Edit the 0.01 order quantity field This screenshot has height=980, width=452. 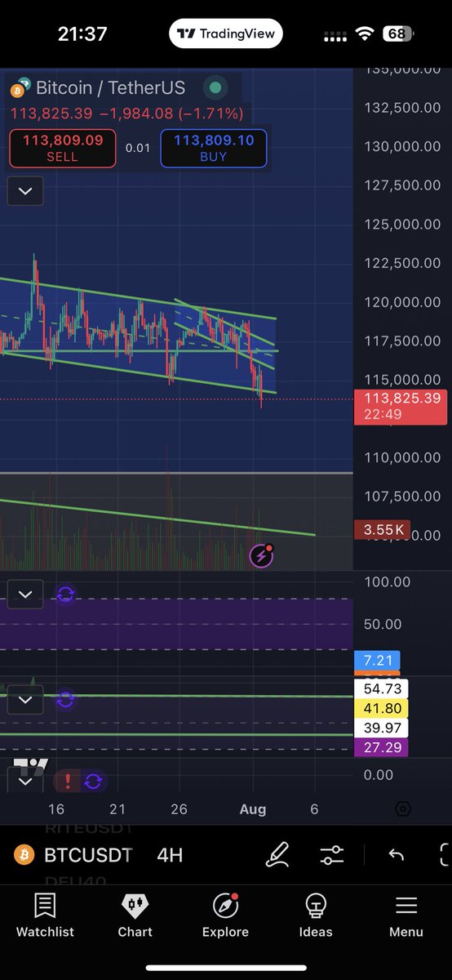[x=138, y=148]
